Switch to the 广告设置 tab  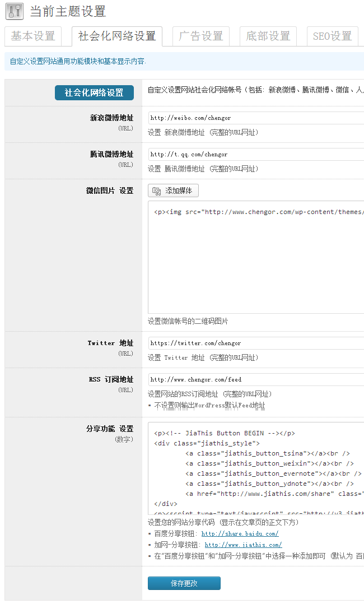(x=201, y=36)
